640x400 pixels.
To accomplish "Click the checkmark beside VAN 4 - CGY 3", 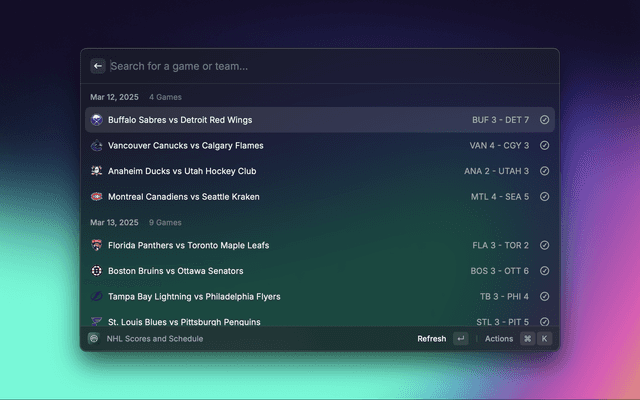I will click(544, 146).
